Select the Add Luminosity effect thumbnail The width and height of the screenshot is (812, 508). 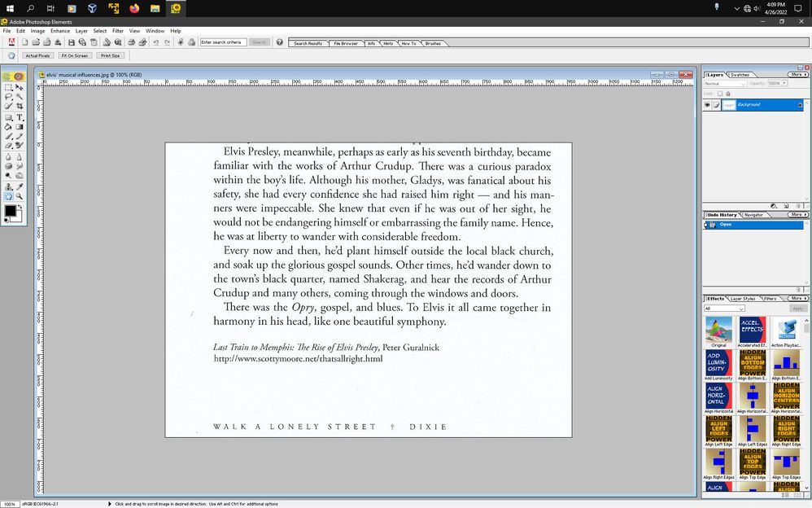pos(718,362)
